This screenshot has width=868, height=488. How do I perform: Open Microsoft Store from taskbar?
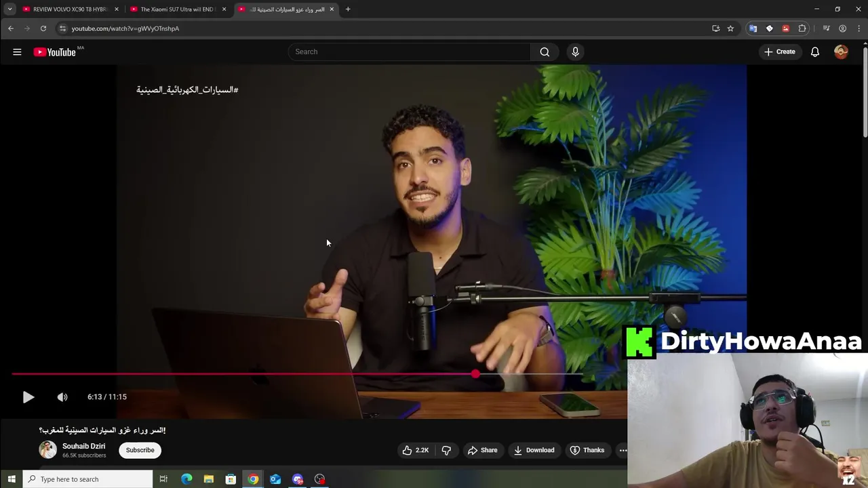point(231,479)
